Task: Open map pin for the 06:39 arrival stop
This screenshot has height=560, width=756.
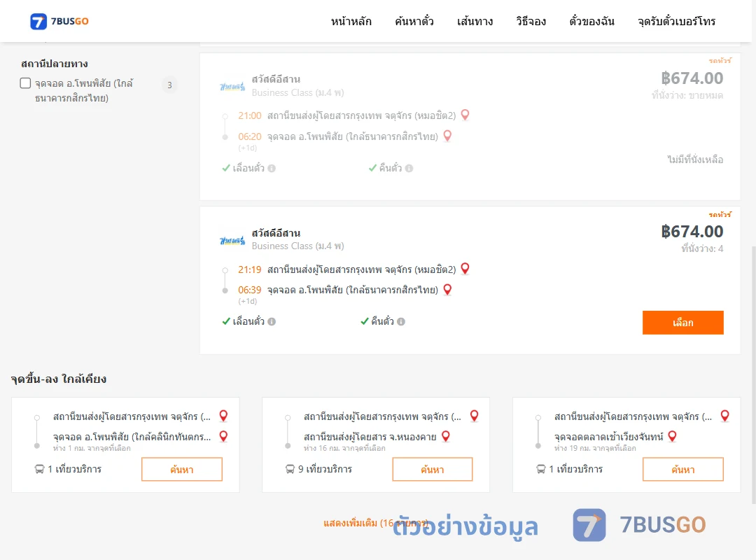Action: tap(447, 289)
